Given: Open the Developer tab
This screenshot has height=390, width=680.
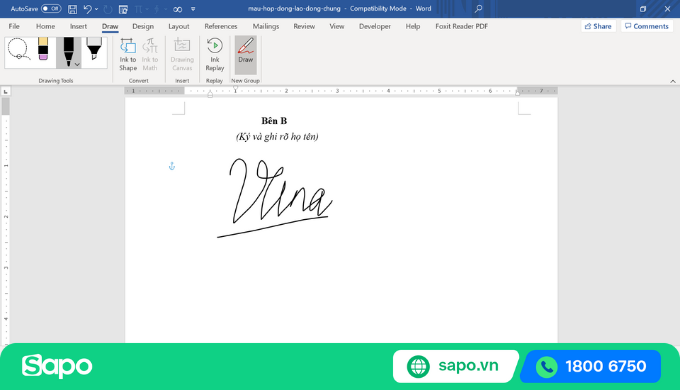Looking at the screenshot, I should coord(375,26).
